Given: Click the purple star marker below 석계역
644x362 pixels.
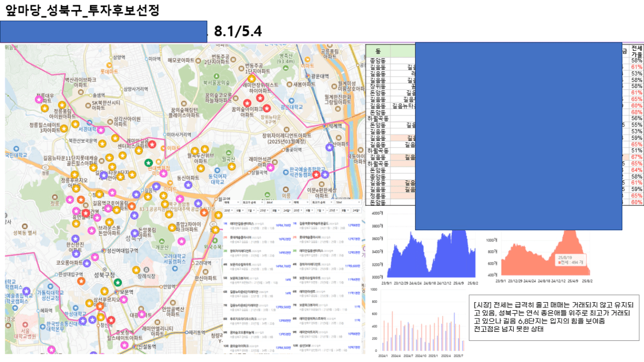Looking at the screenshot, I should coord(329,148).
